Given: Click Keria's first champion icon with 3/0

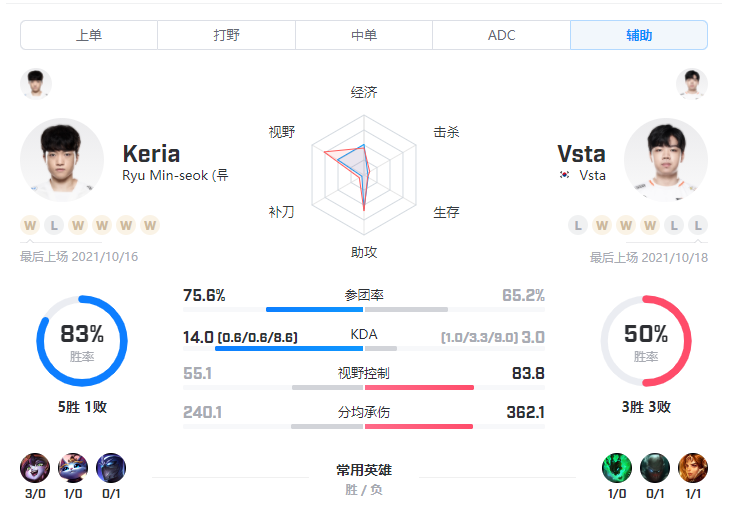Looking at the screenshot, I should (35, 468).
